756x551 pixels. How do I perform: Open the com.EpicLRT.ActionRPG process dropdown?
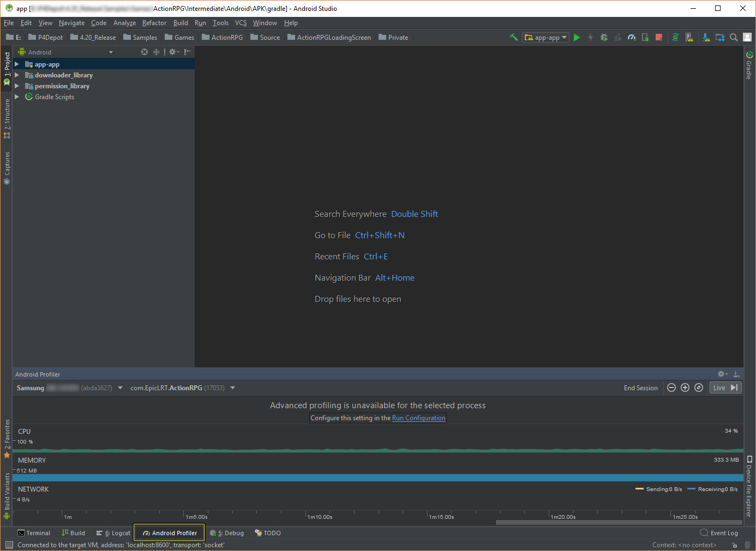click(x=232, y=387)
